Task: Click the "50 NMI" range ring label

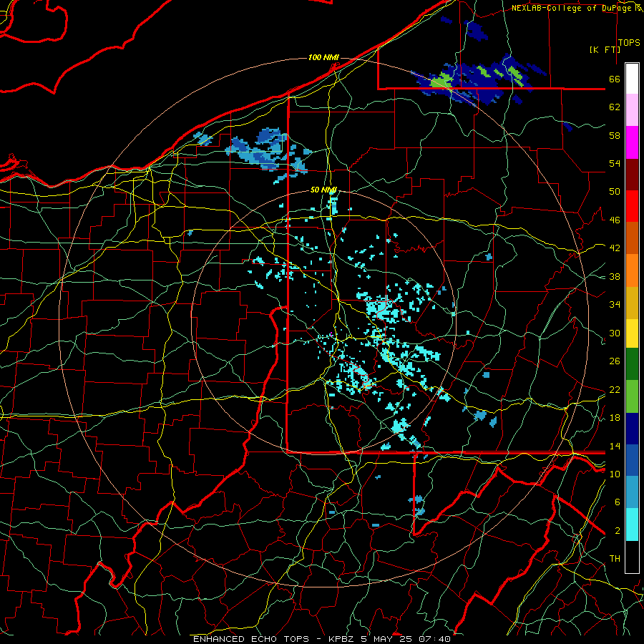Action: pos(323,190)
